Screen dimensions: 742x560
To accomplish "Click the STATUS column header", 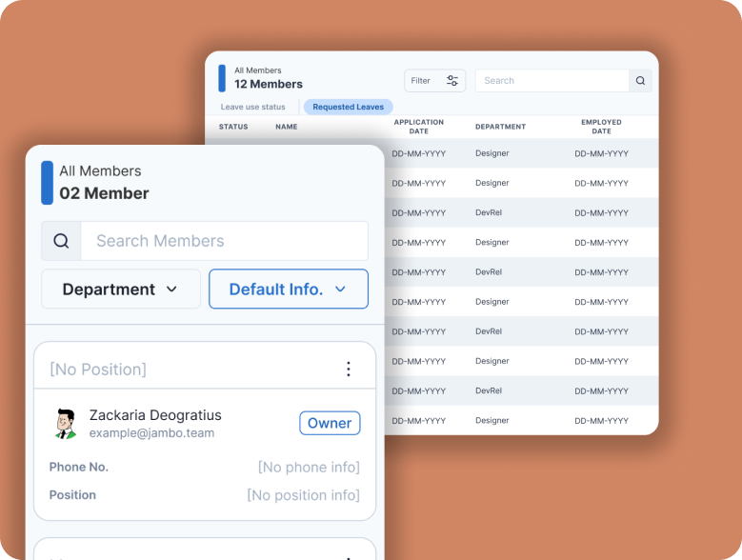I will [233, 127].
